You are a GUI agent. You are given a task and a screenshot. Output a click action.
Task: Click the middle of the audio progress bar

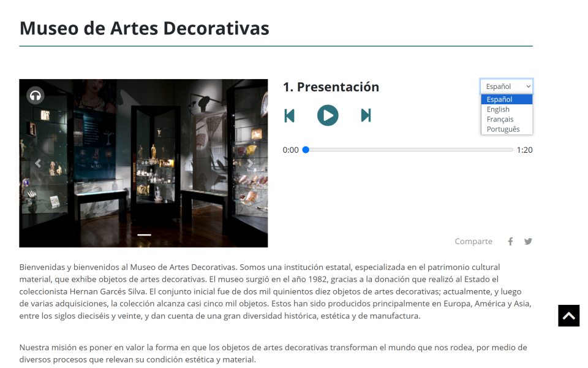tap(409, 150)
